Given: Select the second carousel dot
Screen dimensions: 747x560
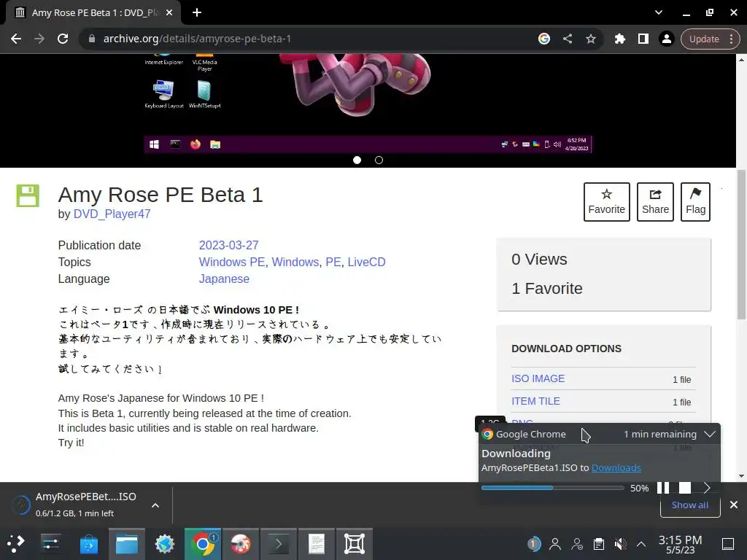Looking at the screenshot, I should coord(379,160).
